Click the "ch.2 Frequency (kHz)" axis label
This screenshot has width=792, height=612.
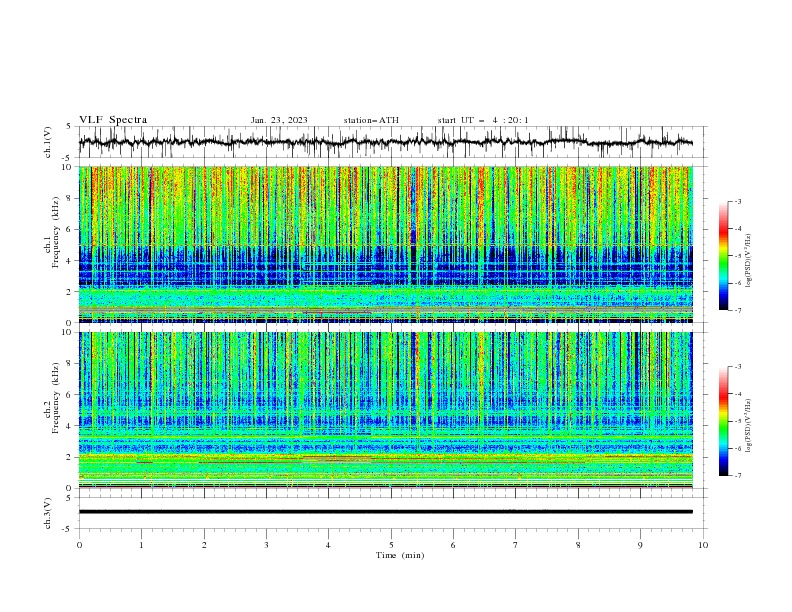point(53,396)
